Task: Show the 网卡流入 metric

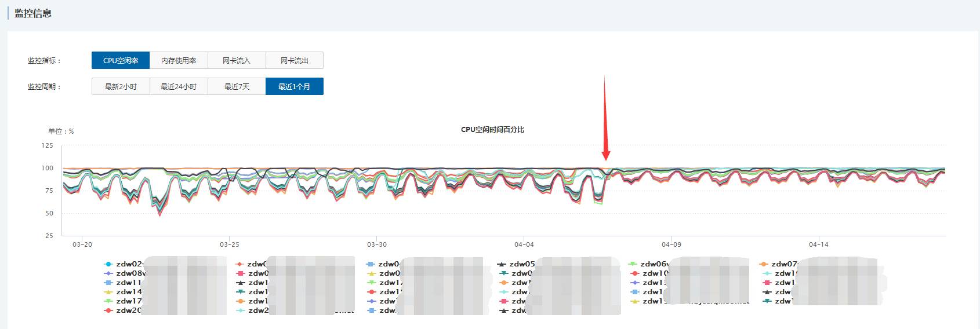Action: [237, 60]
